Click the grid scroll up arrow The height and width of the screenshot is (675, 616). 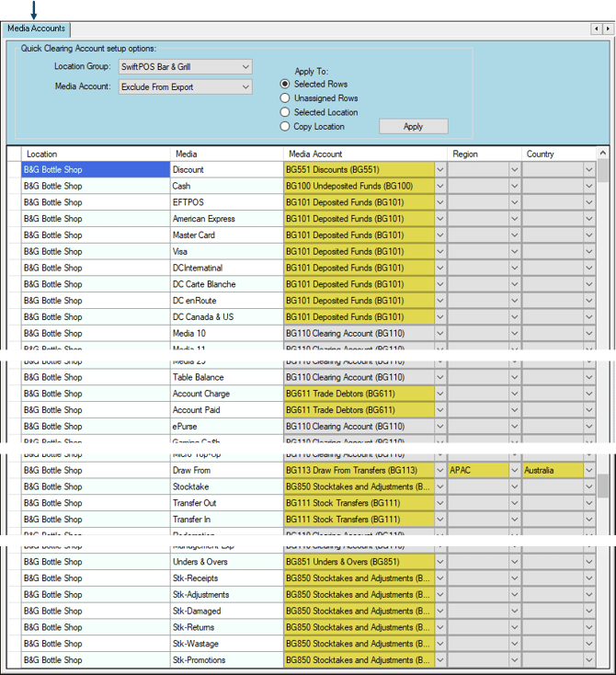603,154
